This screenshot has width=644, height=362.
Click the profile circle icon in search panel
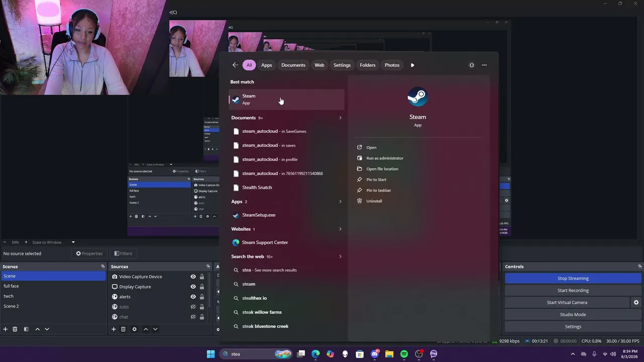pyautogui.click(x=471, y=65)
